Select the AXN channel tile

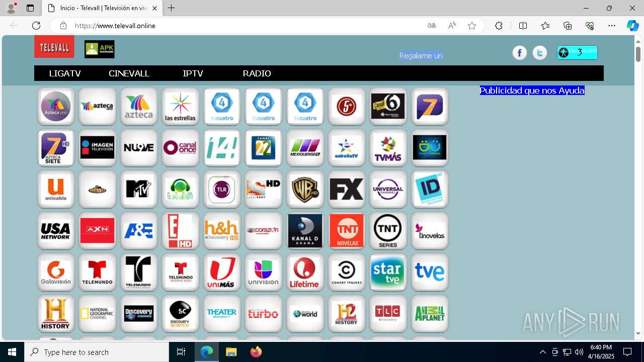coord(98,231)
